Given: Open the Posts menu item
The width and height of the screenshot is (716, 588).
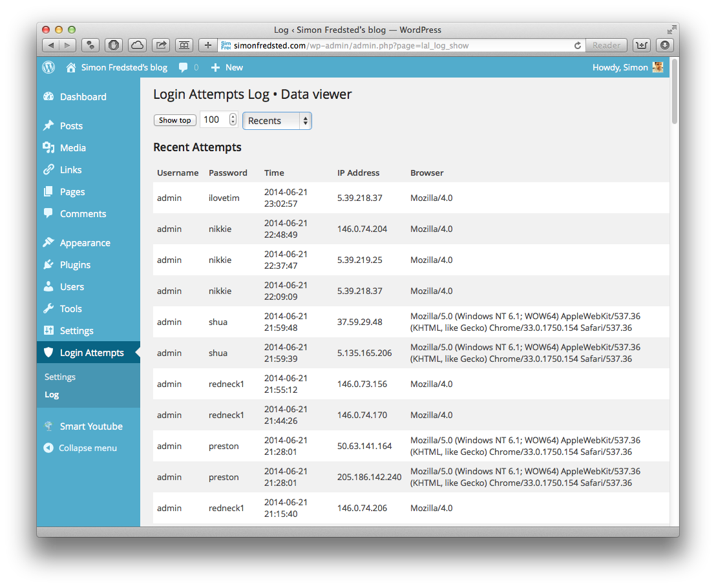Looking at the screenshot, I should click(x=71, y=126).
